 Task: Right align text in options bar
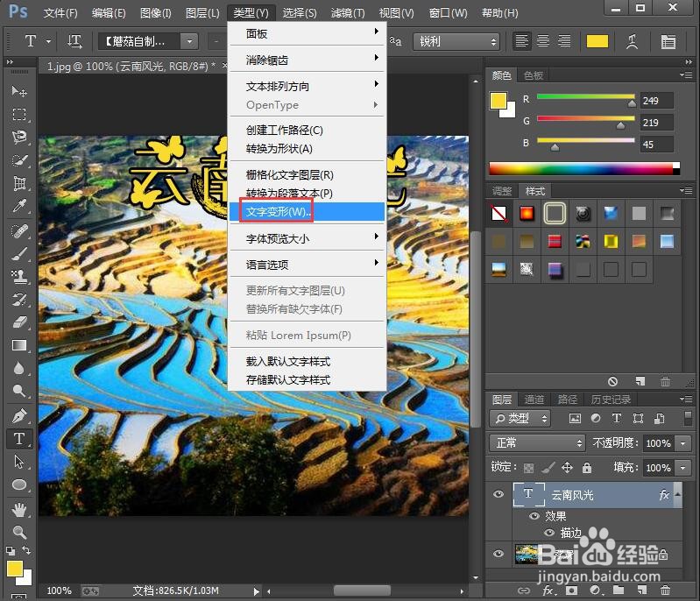(x=564, y=41)
